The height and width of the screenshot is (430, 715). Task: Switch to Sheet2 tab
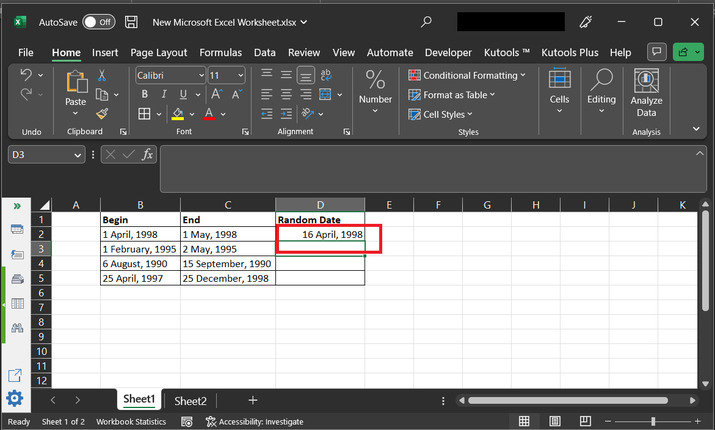pyautogui.click(x=190, y=400)
